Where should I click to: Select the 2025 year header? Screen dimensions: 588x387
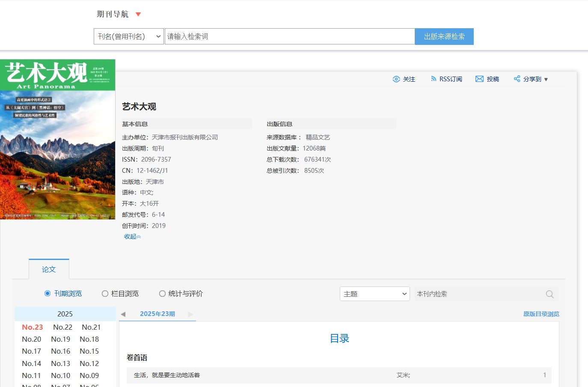(65, 314)
